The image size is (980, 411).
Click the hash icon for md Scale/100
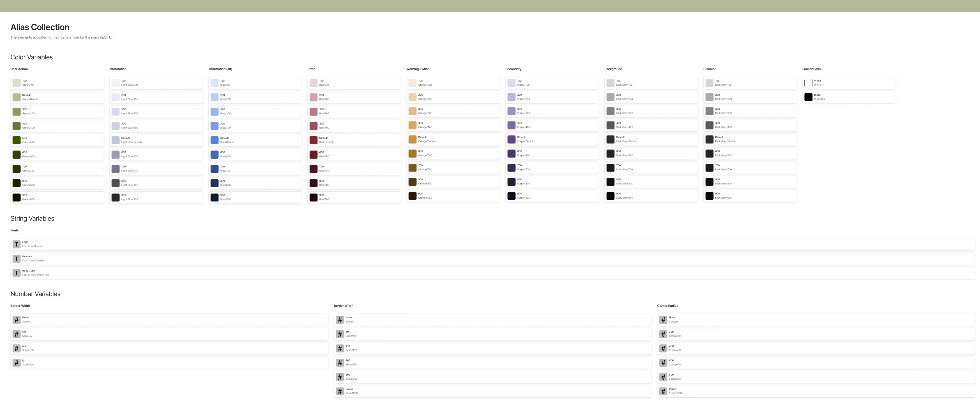point(16,349)
